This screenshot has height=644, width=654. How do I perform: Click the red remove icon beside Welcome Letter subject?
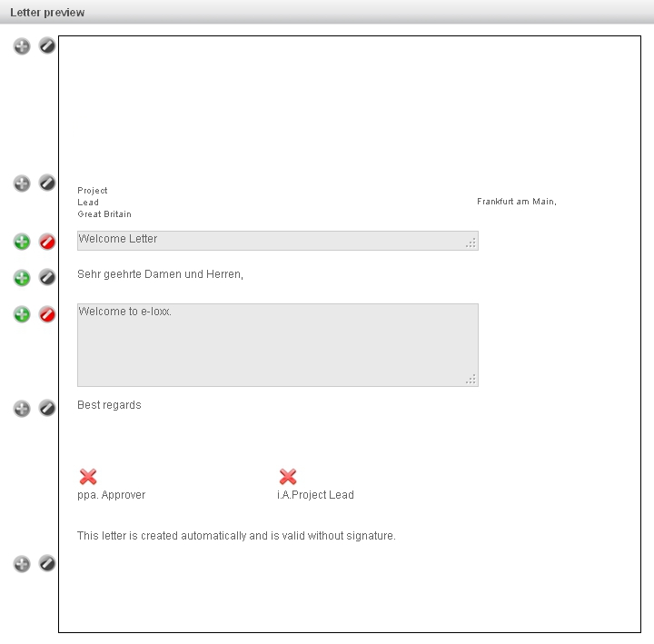point(47,242)
